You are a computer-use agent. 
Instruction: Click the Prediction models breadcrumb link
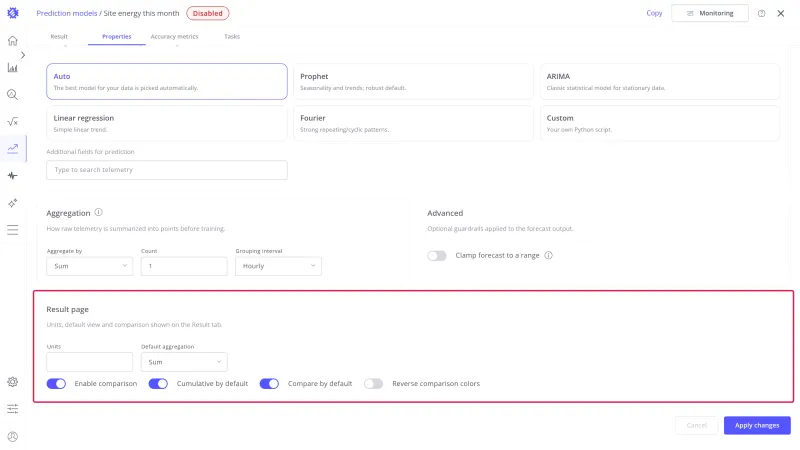point(66,13)
